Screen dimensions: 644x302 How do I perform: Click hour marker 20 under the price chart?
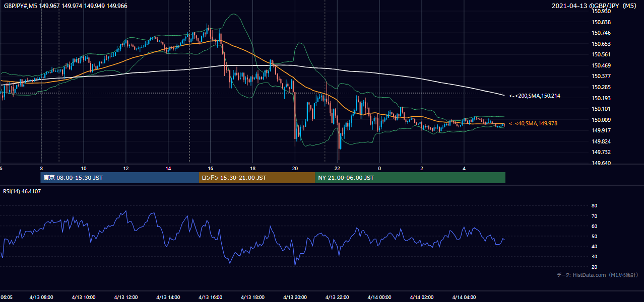click(x=295, y=168)
